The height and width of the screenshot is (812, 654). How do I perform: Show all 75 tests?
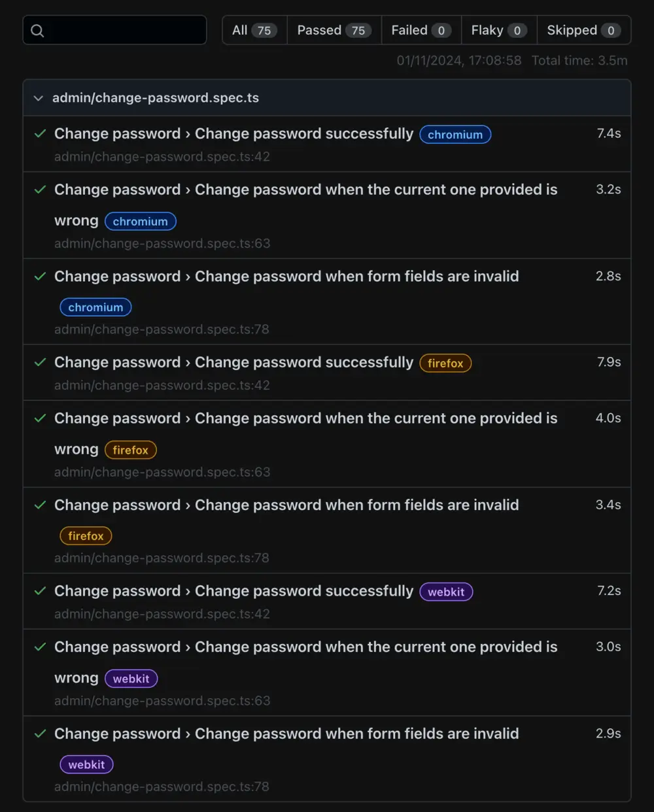pos(254,31)
